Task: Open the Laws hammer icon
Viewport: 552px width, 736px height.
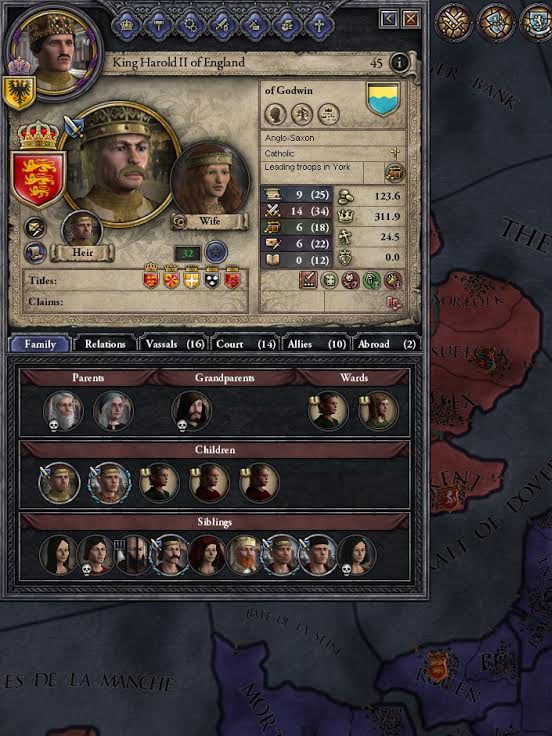Action: click(x=159, y=25)
